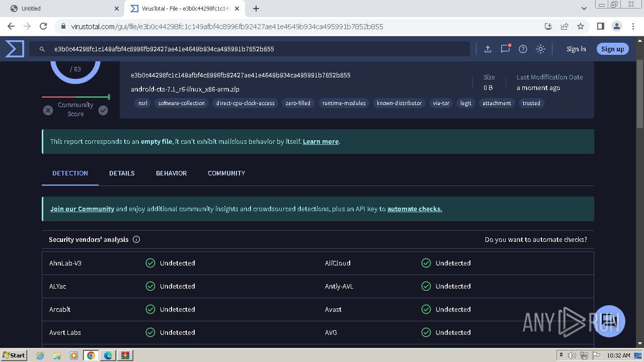The height and width of the screenshot is (362, 644).
Task: Open the Chrome three-dot menu
Action: [x=633, y=26]
